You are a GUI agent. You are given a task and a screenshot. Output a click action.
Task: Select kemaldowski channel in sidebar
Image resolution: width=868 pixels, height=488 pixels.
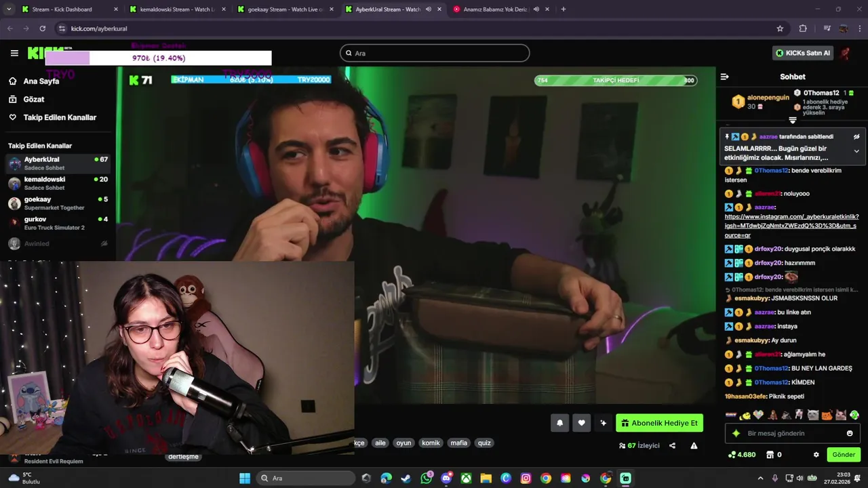(58, 183)
